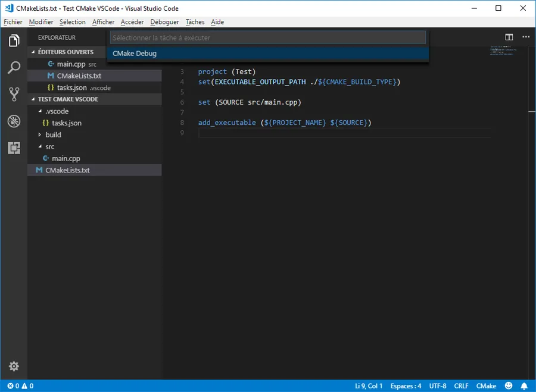Collapse the TEST CMAKE VSCODE section
Viewport: 536px width, 392px height.
[33, 99]
